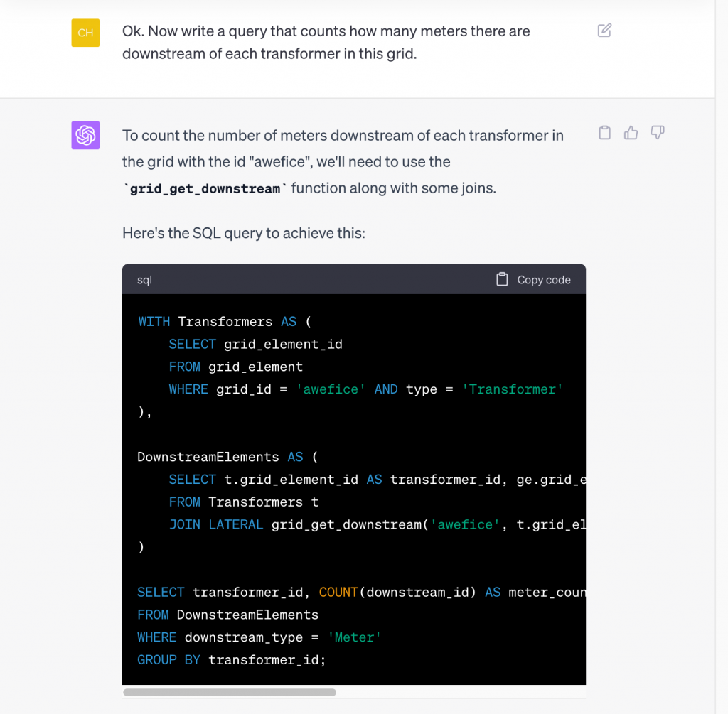Click the orange COUNT function keyword

[338, 593]
